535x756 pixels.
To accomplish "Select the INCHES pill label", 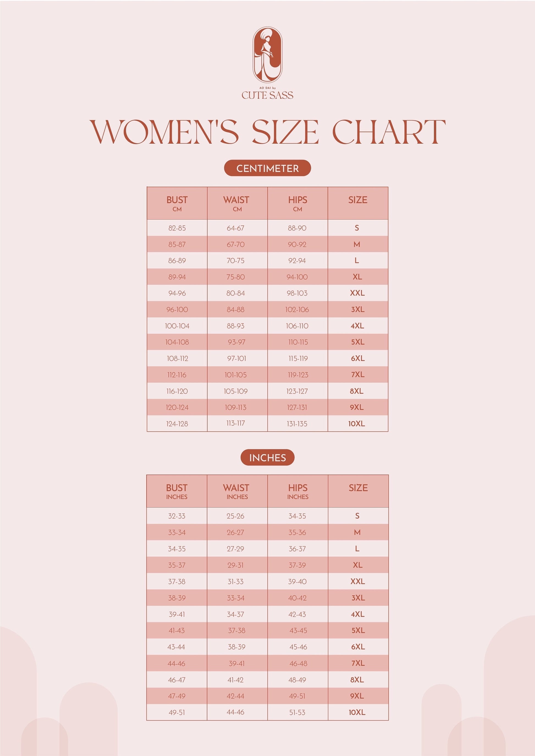I will (267, 457).
